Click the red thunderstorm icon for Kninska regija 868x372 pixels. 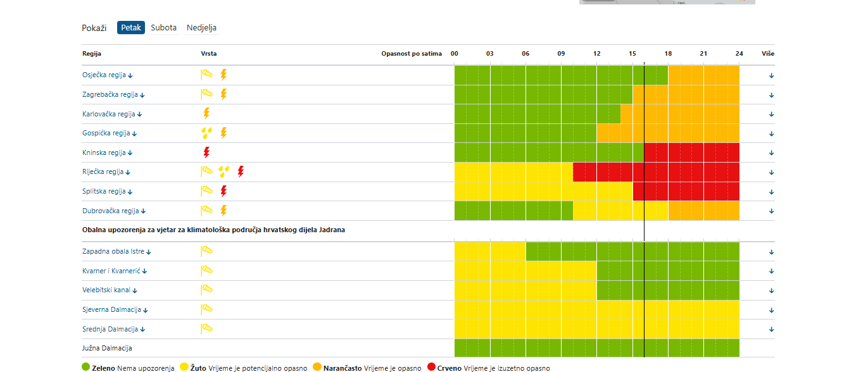206,152
